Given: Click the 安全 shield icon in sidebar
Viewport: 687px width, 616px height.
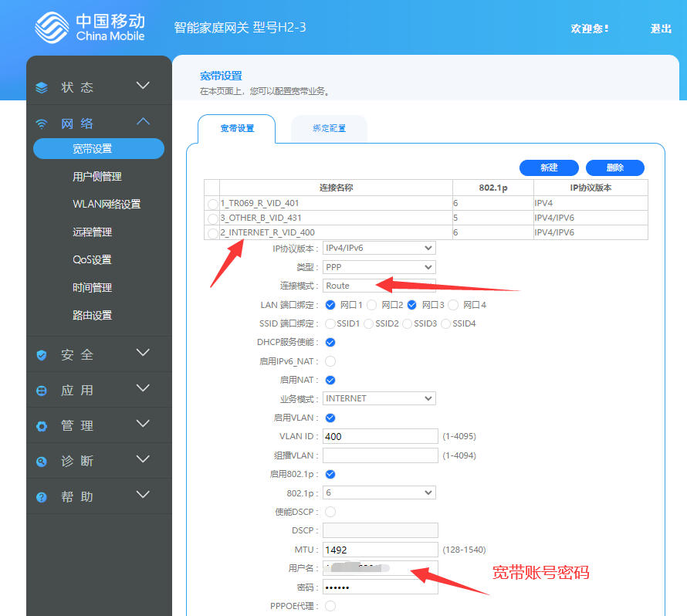Looking at the screenshot, I should click(42, 355).
